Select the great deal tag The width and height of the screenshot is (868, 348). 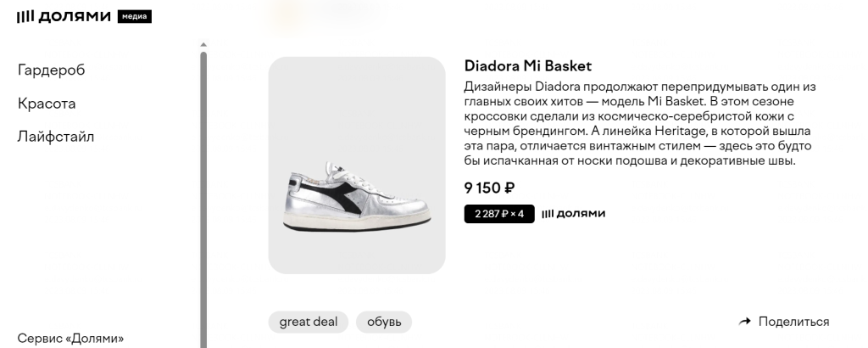308,322
